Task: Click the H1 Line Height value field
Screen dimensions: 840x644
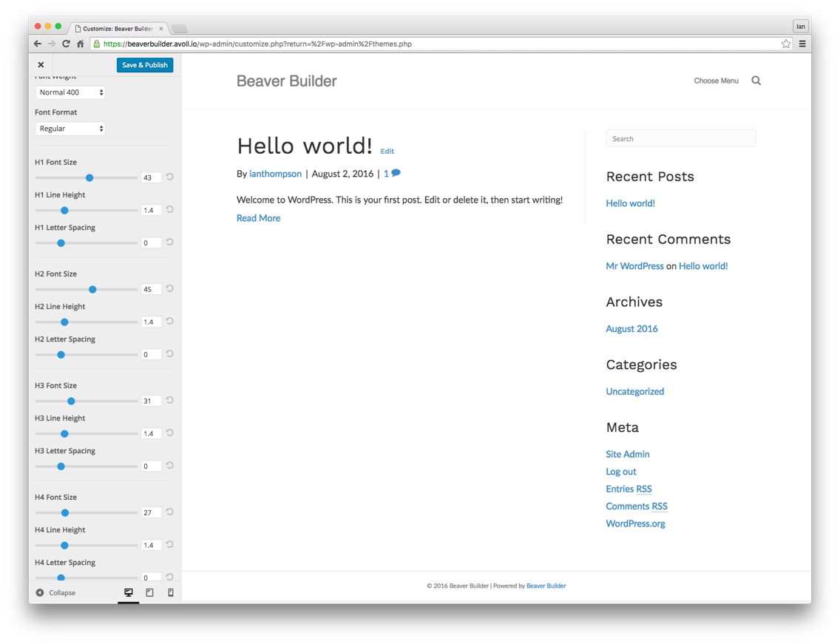Action: 151,211
